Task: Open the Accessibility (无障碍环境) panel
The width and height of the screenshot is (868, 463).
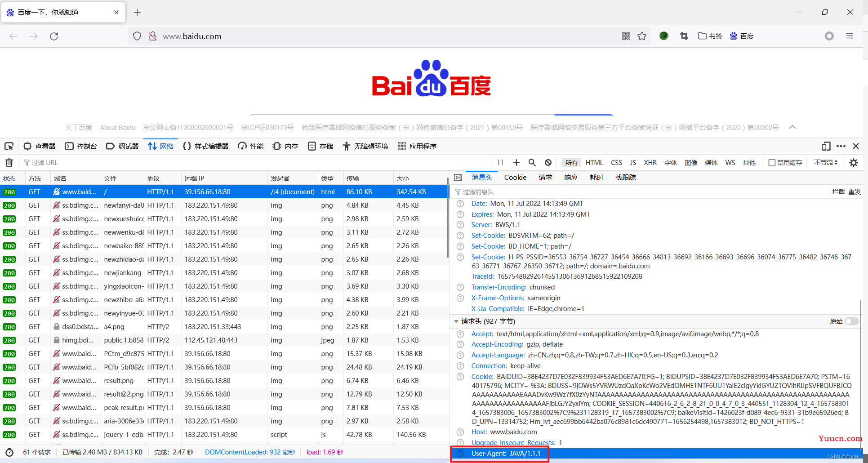Action: click(x=365, y=146)
